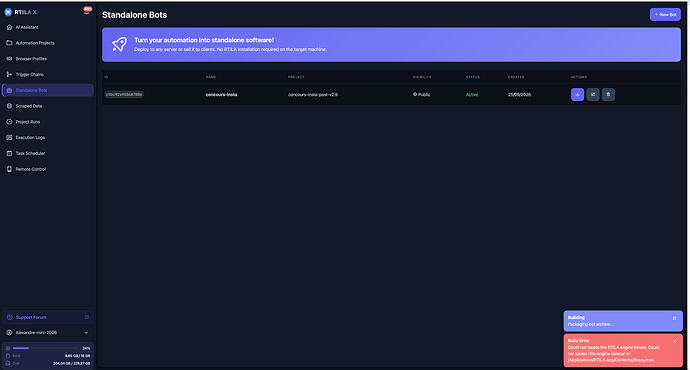Click the icon at right of Support Forum
Image resolution: width=690 pixels, height=370 pixels.
(87, 317)
